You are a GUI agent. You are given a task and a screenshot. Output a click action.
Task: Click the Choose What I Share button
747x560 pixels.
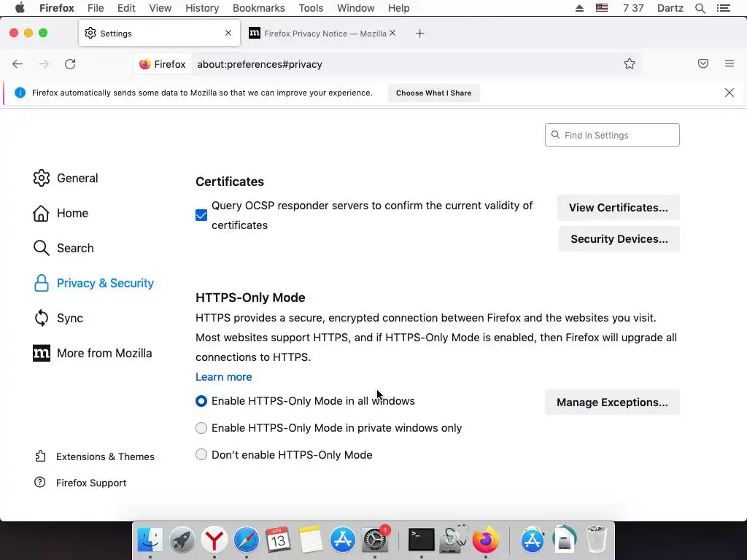(x=433, y=93)
